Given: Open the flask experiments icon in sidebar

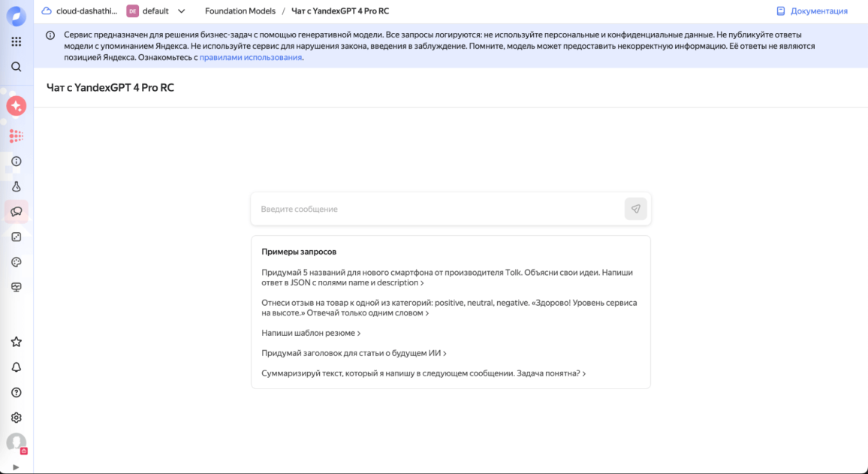Looking at the screenshot, I should pyautogui.click(x=16, y=186).
